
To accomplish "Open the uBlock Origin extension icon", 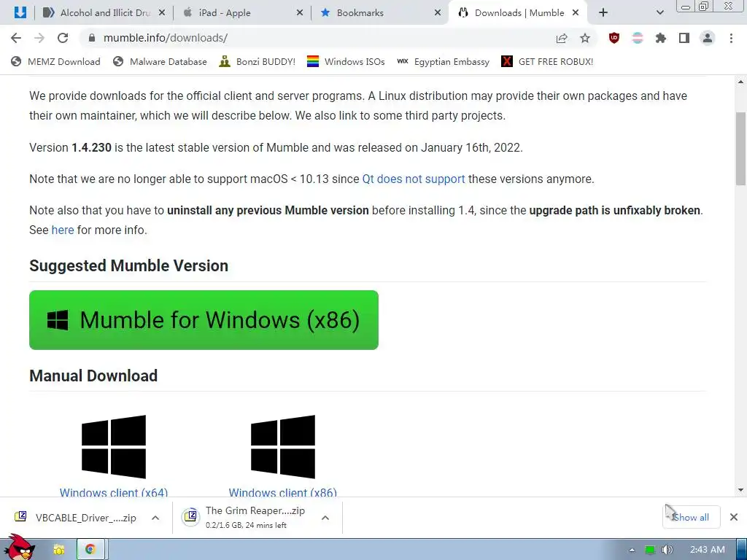I will coord(614,38).
